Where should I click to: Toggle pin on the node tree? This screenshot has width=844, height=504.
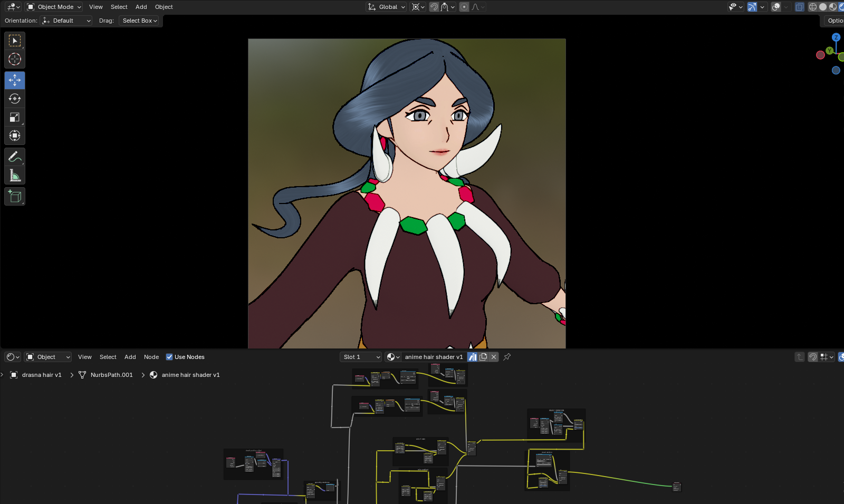[x=507, y=357]
